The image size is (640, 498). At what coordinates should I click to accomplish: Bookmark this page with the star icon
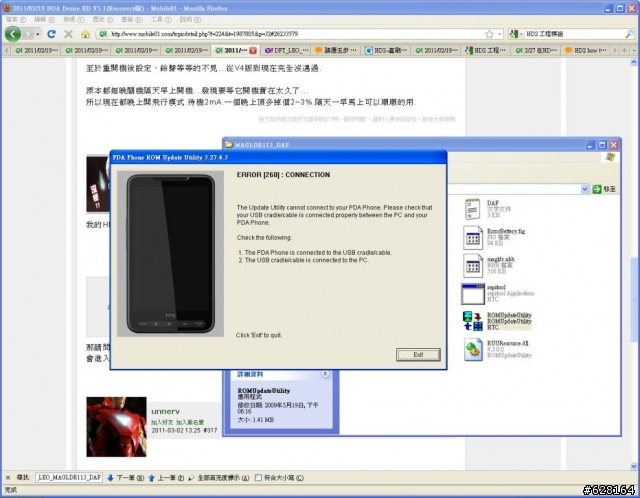point(489,34)
